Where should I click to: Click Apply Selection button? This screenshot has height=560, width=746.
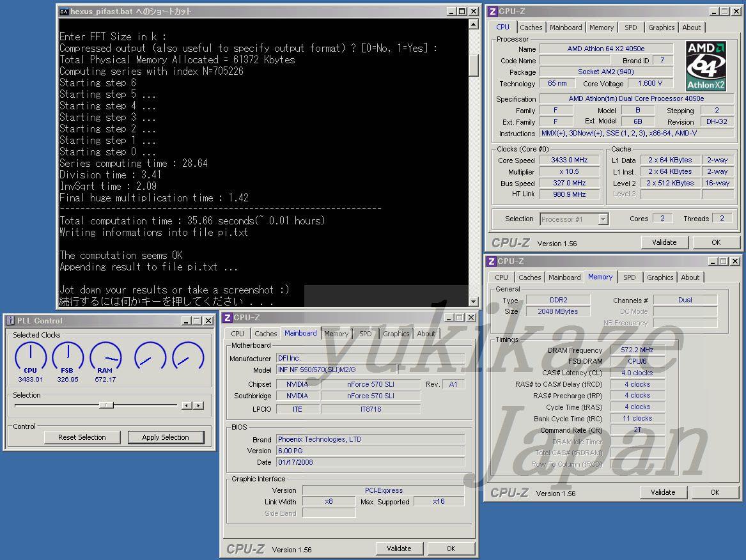coord(166,437)
